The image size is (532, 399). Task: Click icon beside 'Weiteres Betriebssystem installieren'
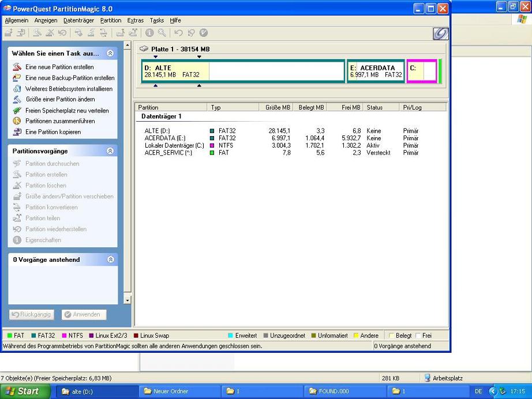(x=17, y=88)
